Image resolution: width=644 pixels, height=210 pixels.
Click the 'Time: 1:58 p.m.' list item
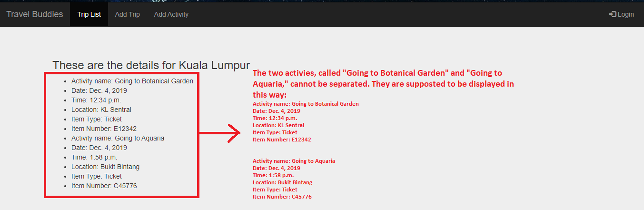[x=94, y=157]
